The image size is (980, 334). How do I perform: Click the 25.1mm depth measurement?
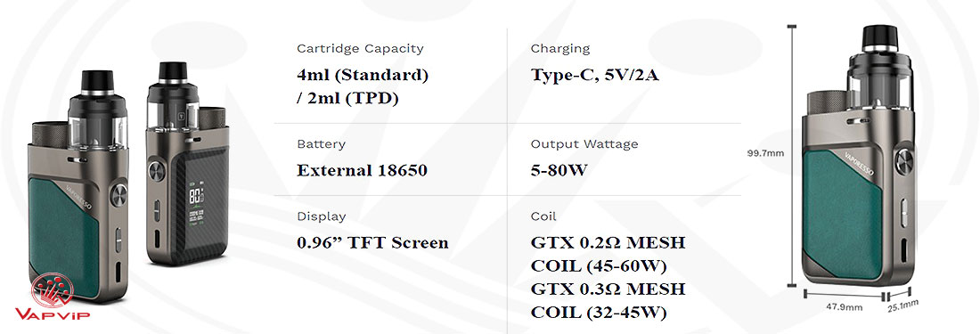(902, 305)
